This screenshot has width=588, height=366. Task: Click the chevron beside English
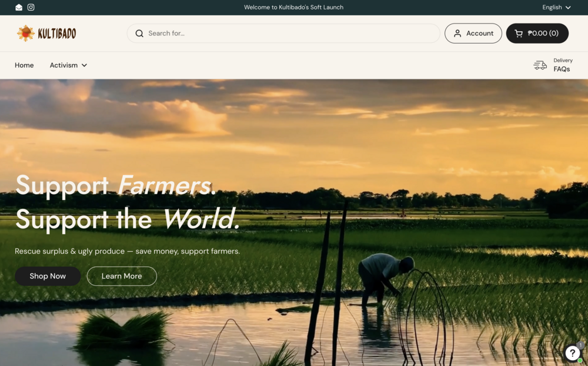(x=568, y=8)
